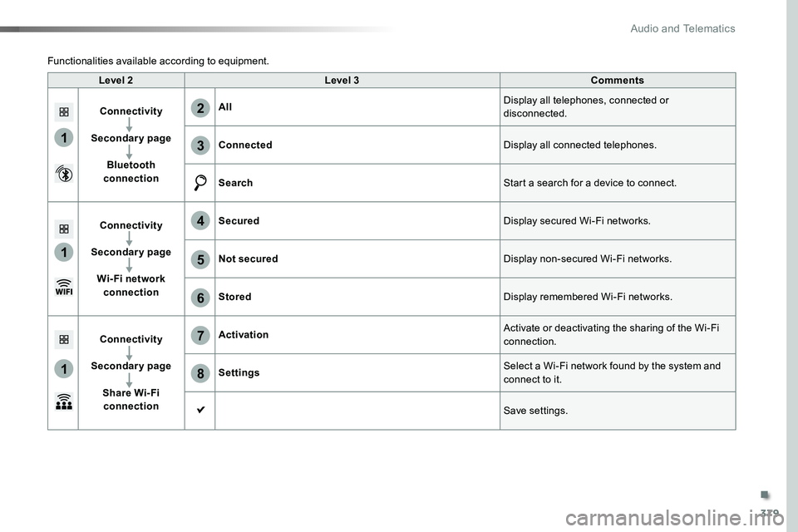Click the Comments column header
The image size is (798, 532).
pyautogui.click(x=618, y=80)
